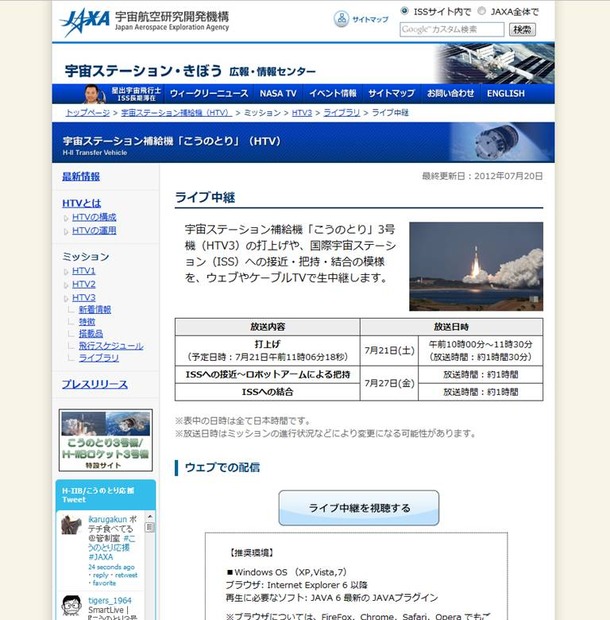Image resolution: width=610 pixels, height=620 pixels.
Task: Click the arrow bullet beside HTV1
Action: tap(66, 272)
